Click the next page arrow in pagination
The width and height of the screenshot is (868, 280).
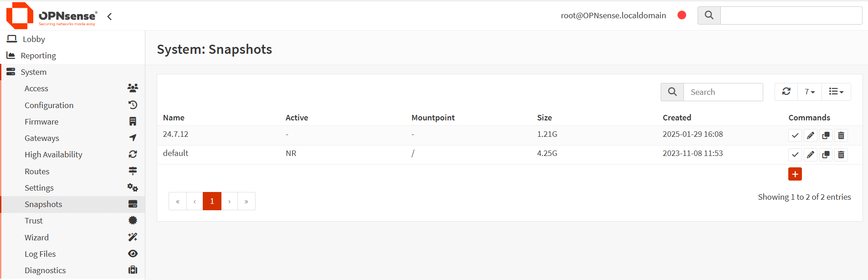point(229,201)
